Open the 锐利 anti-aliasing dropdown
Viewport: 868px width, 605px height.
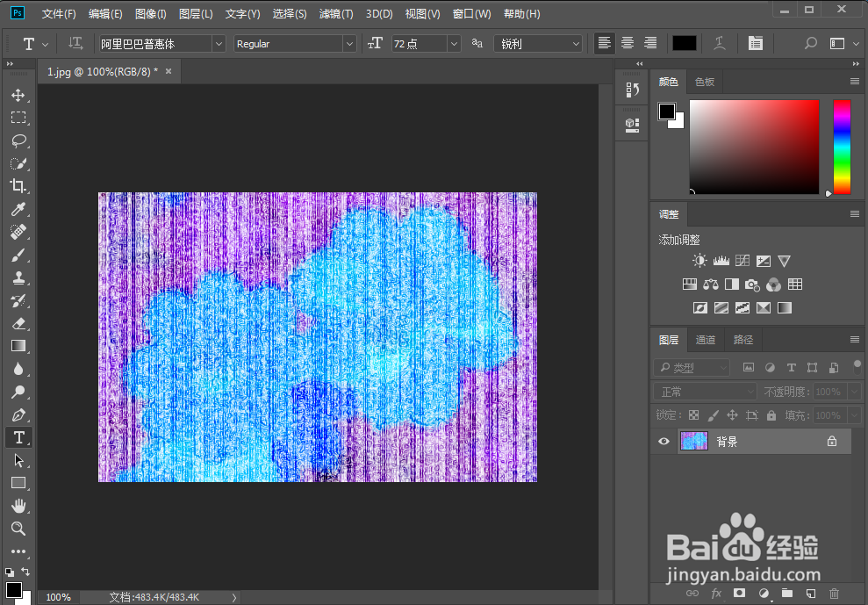pos(537,44)
